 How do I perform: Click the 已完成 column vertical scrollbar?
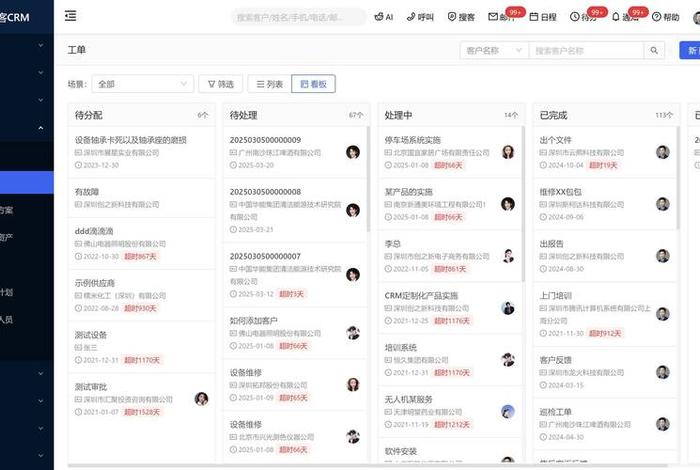pos(678,178)
